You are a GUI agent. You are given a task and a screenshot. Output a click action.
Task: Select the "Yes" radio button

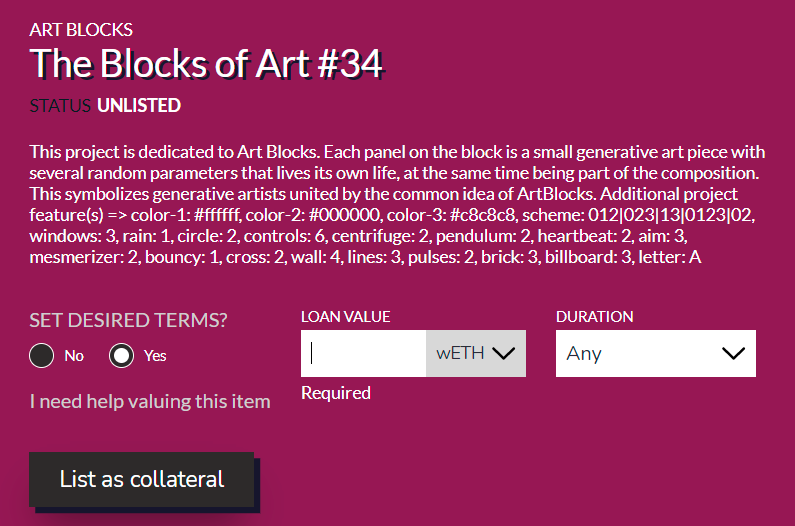tap(121, 355)
